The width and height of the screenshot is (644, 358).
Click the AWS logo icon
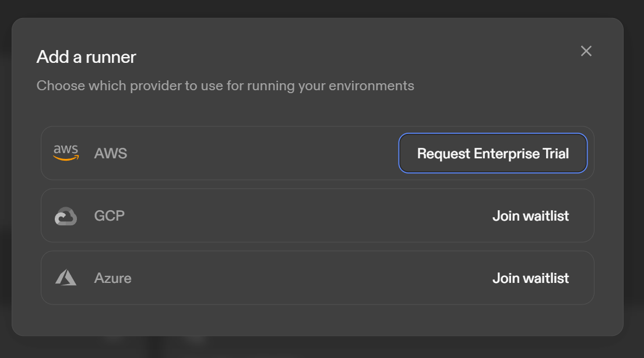point(66,153)
